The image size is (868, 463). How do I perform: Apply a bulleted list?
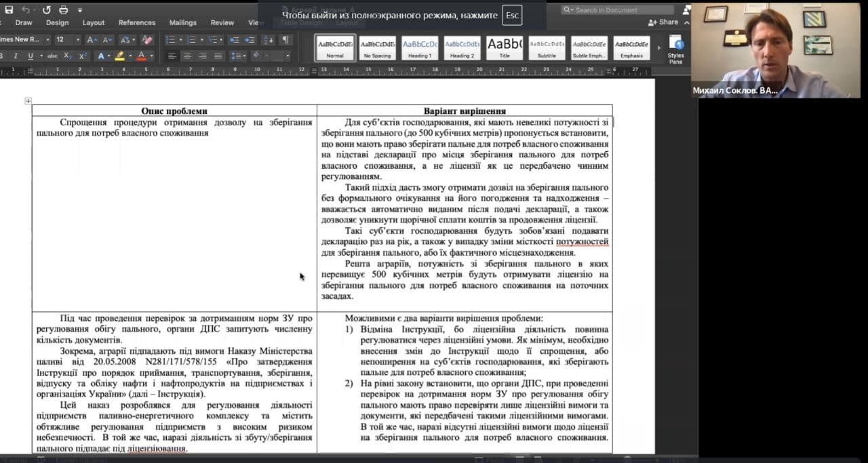[x=170, y=39]
